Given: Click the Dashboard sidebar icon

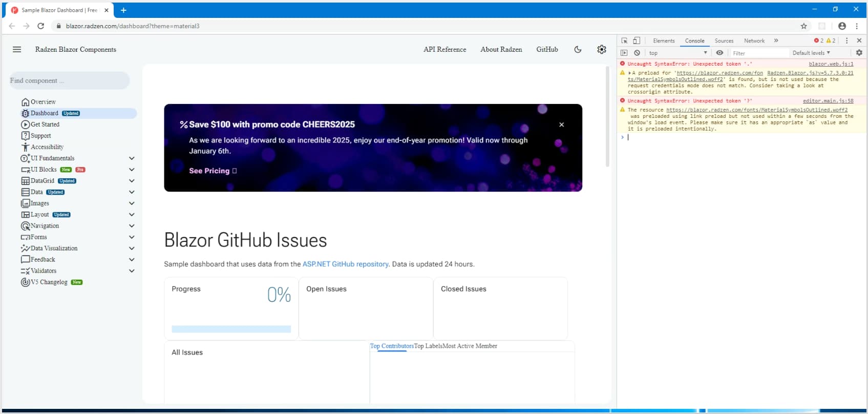Looking at the screenshot, I should tap(25, 113).
